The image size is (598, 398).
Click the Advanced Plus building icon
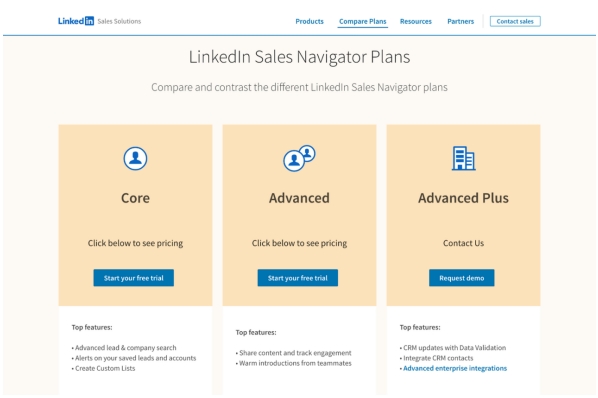tap(463, 158)
